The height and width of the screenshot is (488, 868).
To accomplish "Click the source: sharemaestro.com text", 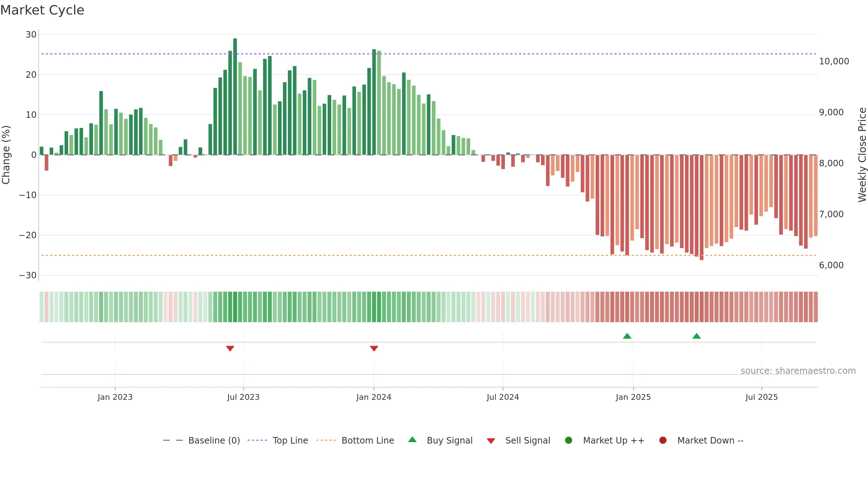I will click(x=798, y=371).
